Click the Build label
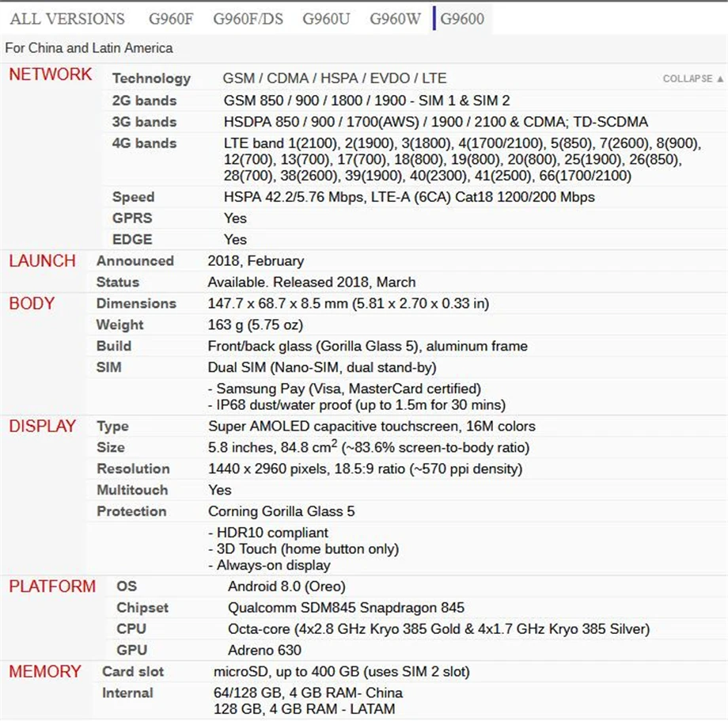The width and height of the screenshot is (728, 721). pyautogui.click(x=114, y=347)
